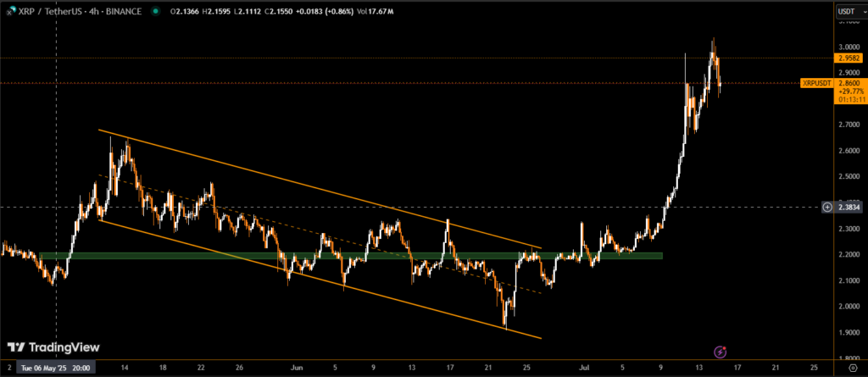Click the purple lightning event icon
Image resolution: width=868 pixels, height=377 pixels.
tap(720, 351)
